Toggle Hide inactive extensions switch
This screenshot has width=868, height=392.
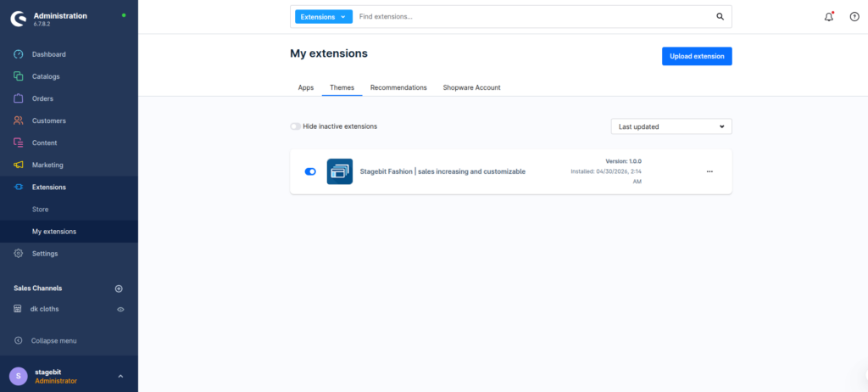[x=296, y=126]
